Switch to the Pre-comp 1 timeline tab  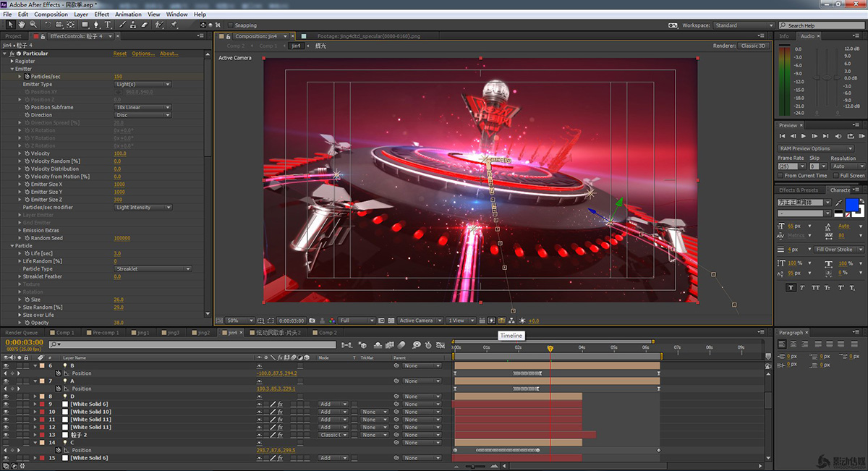pos(106,333)
